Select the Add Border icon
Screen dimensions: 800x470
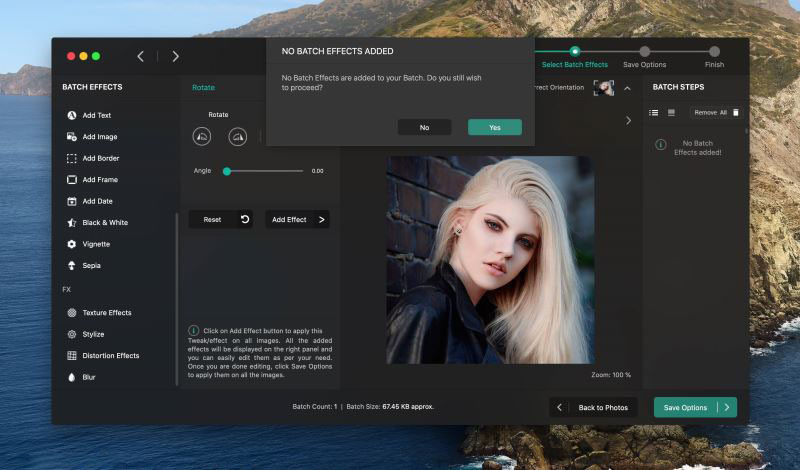coord(72,158)
